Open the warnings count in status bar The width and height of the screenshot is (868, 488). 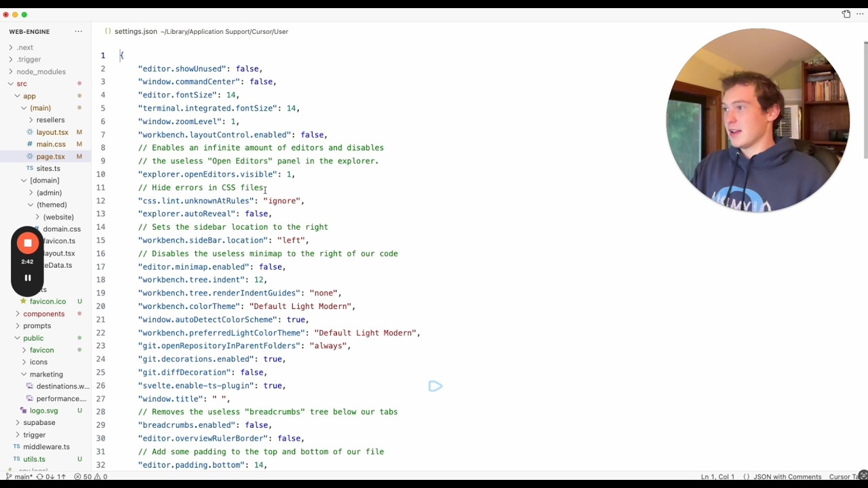pos(100,476)
